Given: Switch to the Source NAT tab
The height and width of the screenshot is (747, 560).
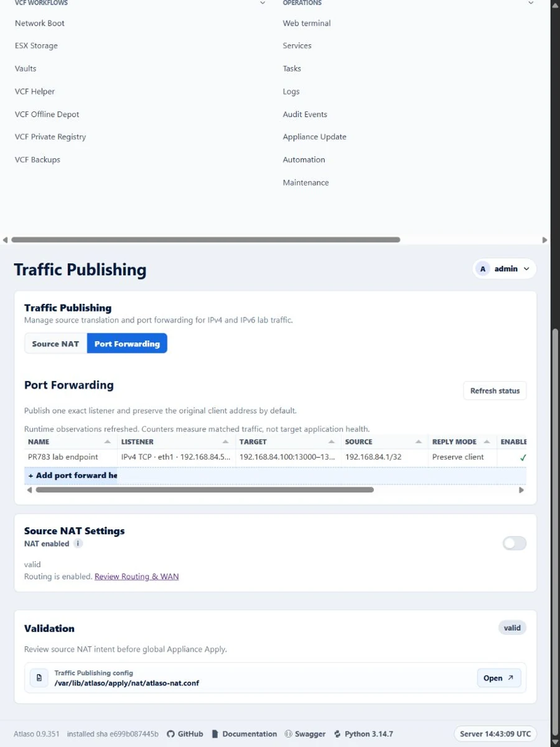Looking at the screenshot, I should pyautogui.click(x=55, y=344).
